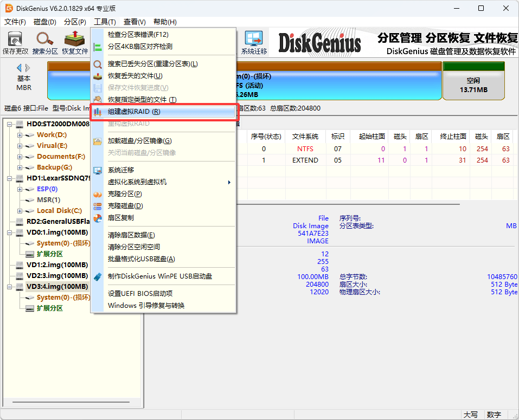519x420 pixels.
Task: Open submenu arrow for 虚拟化系统到虚拟机
Action: click(229, 182)
